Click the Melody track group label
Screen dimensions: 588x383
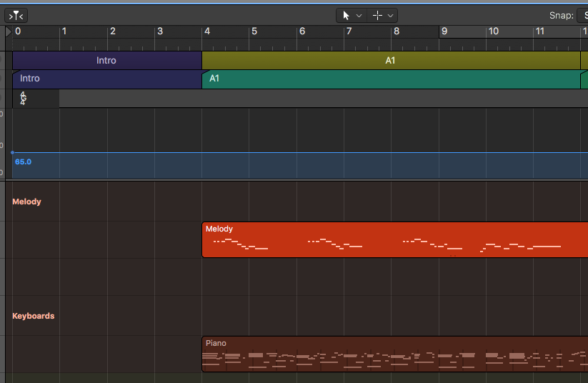tap(26, 202)
